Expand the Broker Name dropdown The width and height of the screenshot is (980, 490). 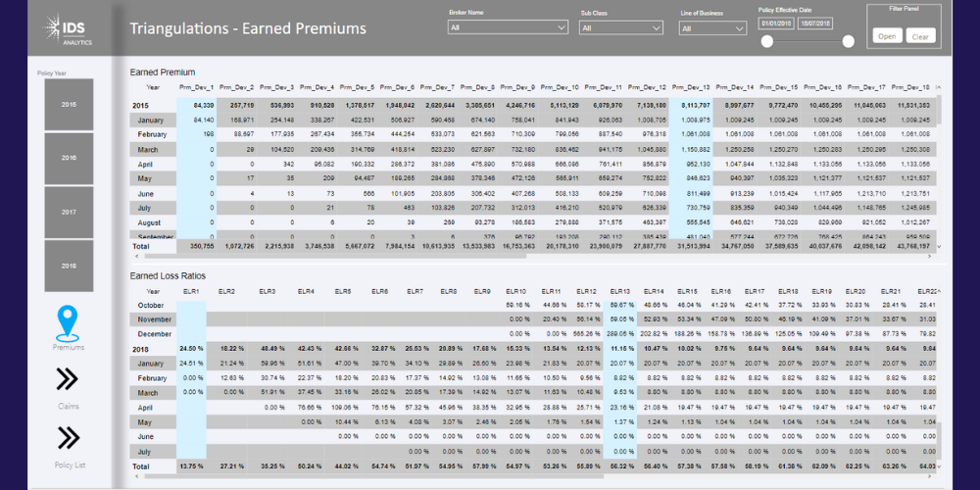click(x=507, y=28)
